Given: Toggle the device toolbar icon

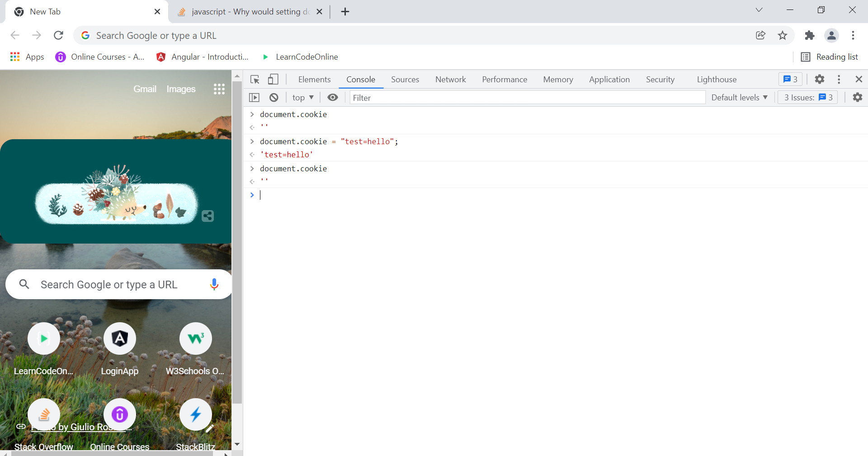Looking at the screenshot, I should click(273, 80).
